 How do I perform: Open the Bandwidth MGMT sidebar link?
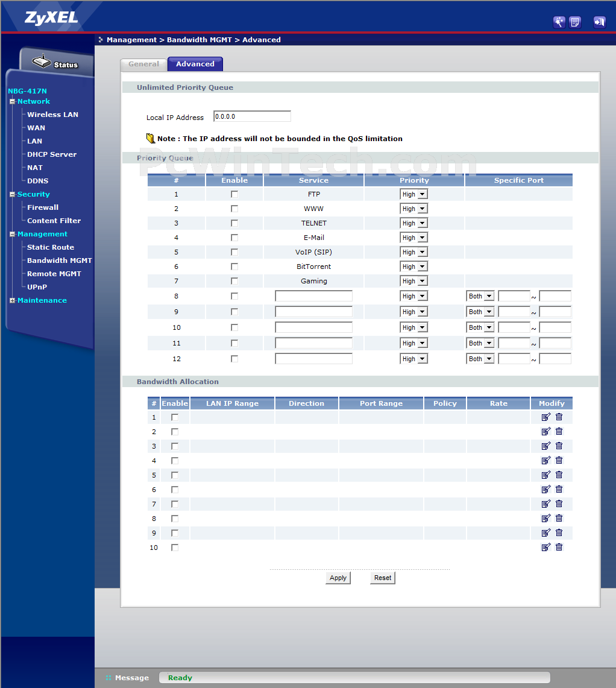tap(60, 260)
